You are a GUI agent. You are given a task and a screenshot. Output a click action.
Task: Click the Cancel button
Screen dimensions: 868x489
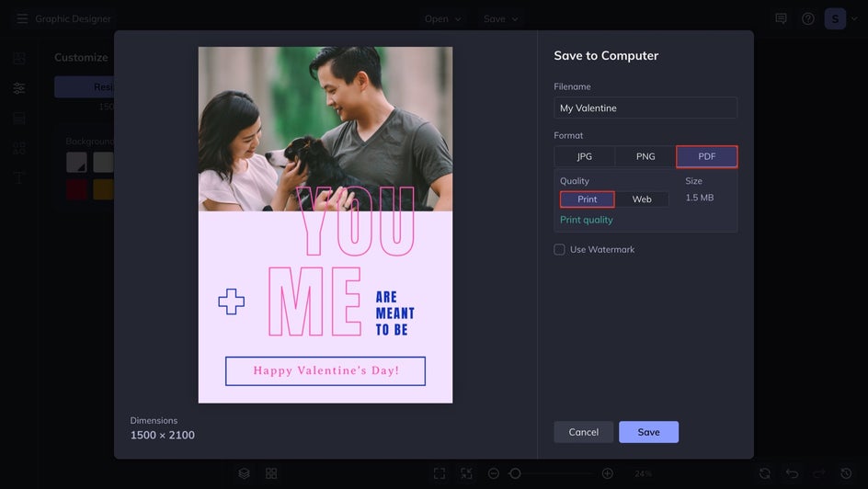tap(584, 432)
